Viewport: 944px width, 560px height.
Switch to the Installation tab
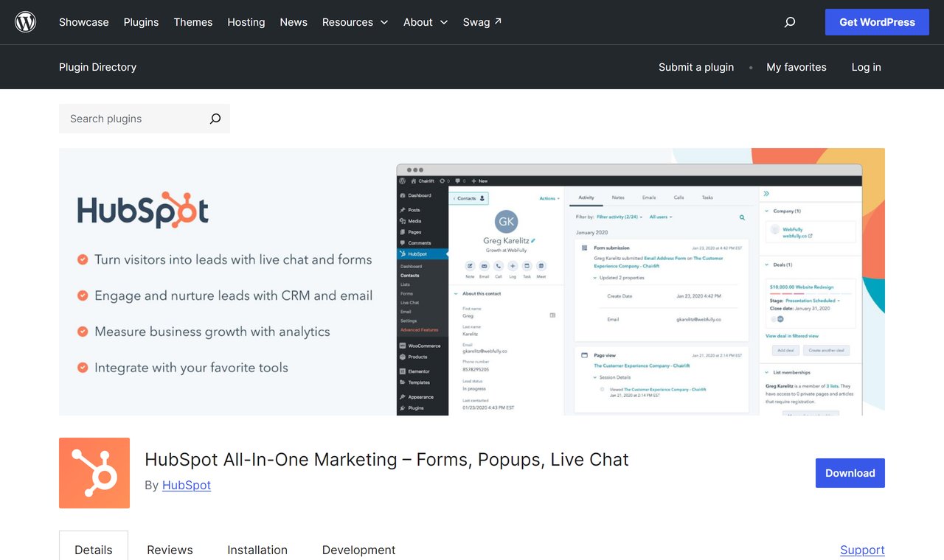coord(257,550)
